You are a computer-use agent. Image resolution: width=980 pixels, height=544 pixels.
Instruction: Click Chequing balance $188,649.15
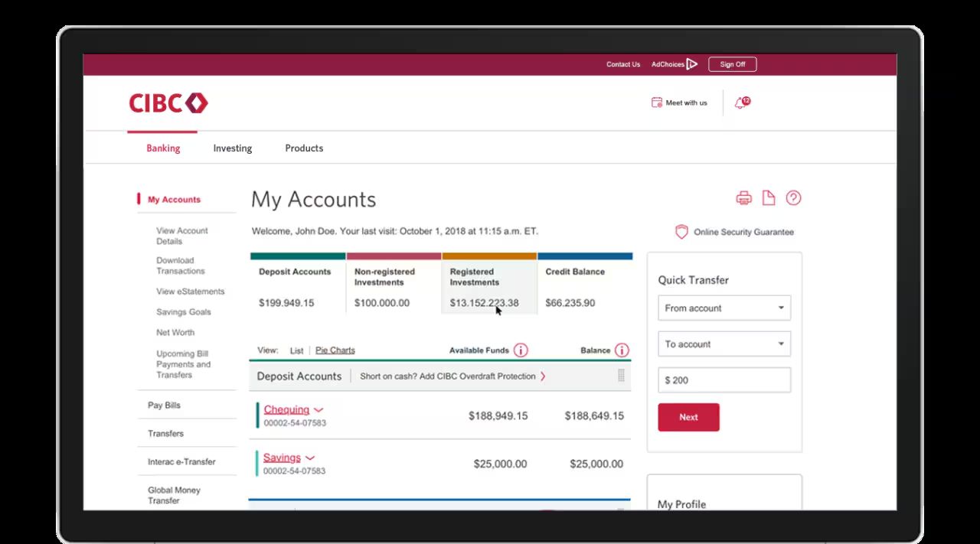click(x=594, y=416)
